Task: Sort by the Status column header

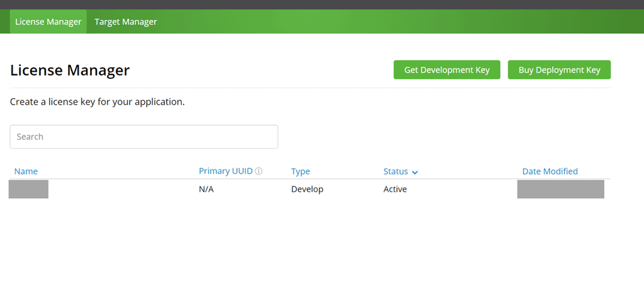Action: [396, 171]
